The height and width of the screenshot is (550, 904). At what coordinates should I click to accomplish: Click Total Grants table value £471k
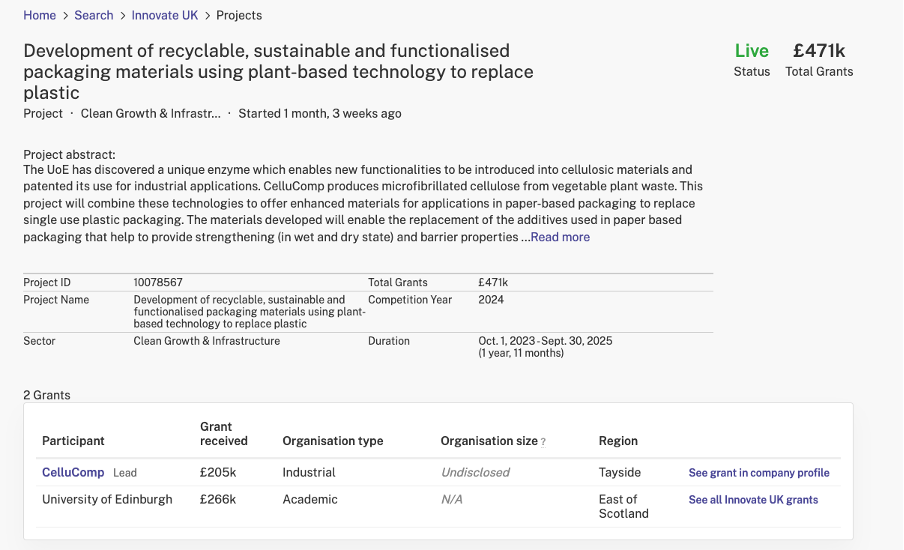point(493,282)
